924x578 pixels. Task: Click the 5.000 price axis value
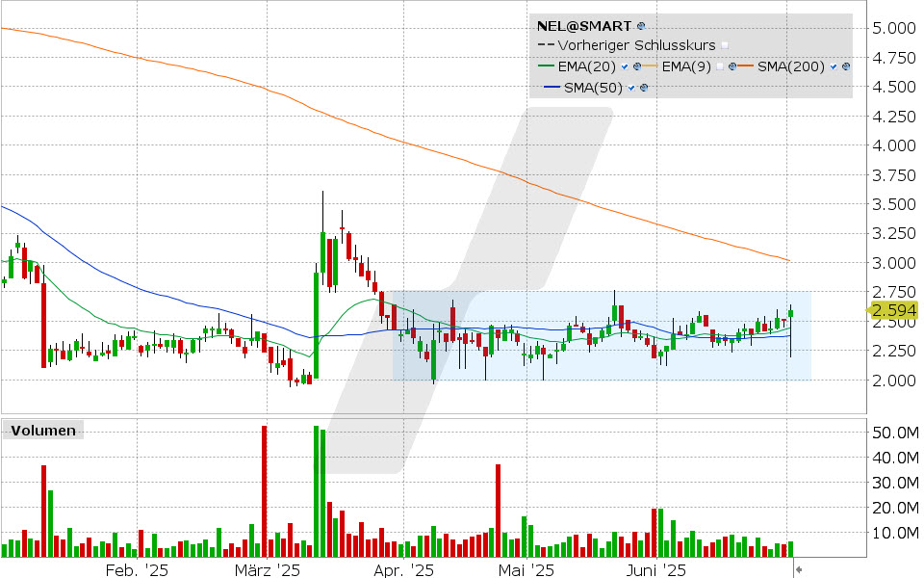click(x=894, y=28)
